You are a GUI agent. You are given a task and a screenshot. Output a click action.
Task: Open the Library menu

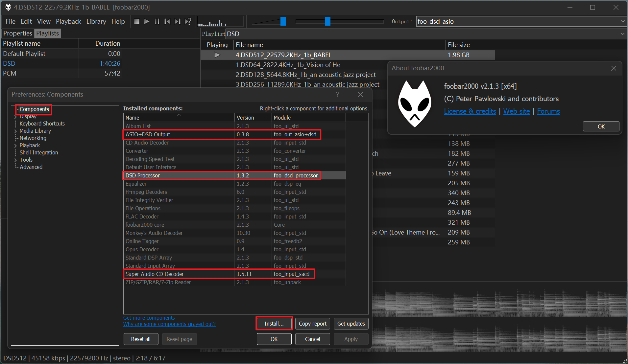96,21
